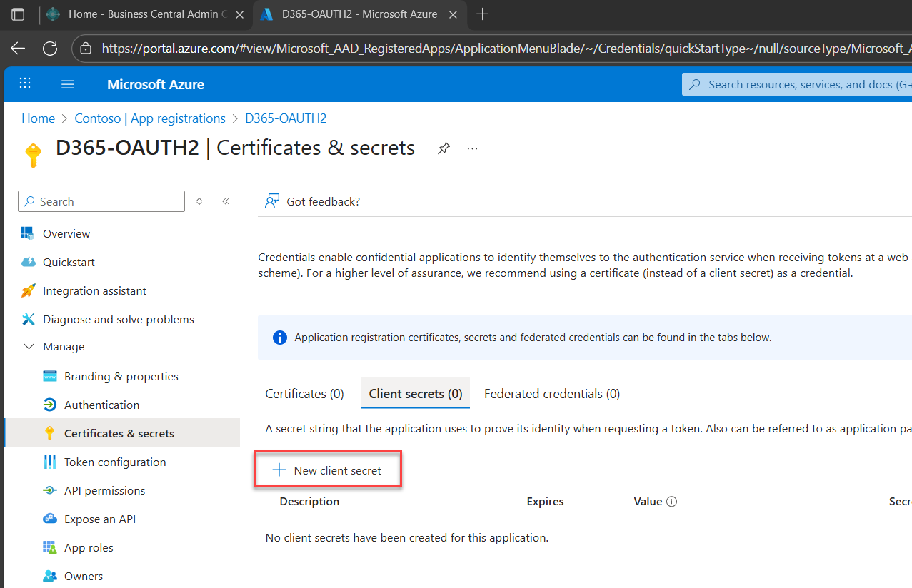912x588 pixels.
Task: Click the Authentication sidebar icon
Action: pyautogui.click(x=49, y=405)
